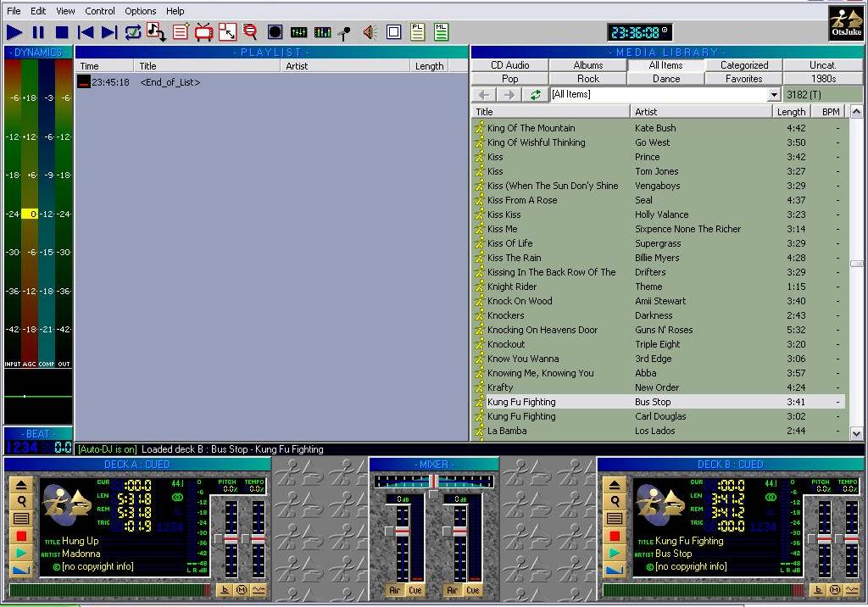This screenshot has height=607, width=868.
Task: Open Deck A list icon
Action: point(21,519)
